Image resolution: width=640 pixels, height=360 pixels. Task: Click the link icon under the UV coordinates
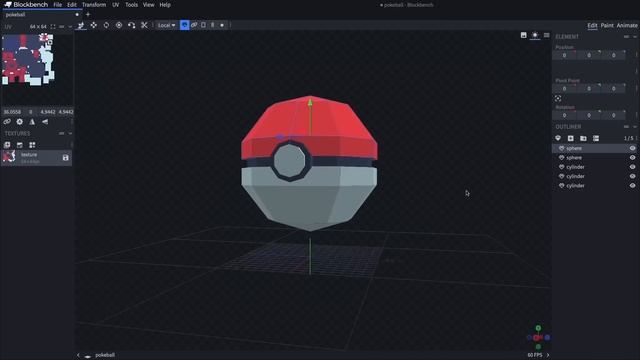point(7,122)
